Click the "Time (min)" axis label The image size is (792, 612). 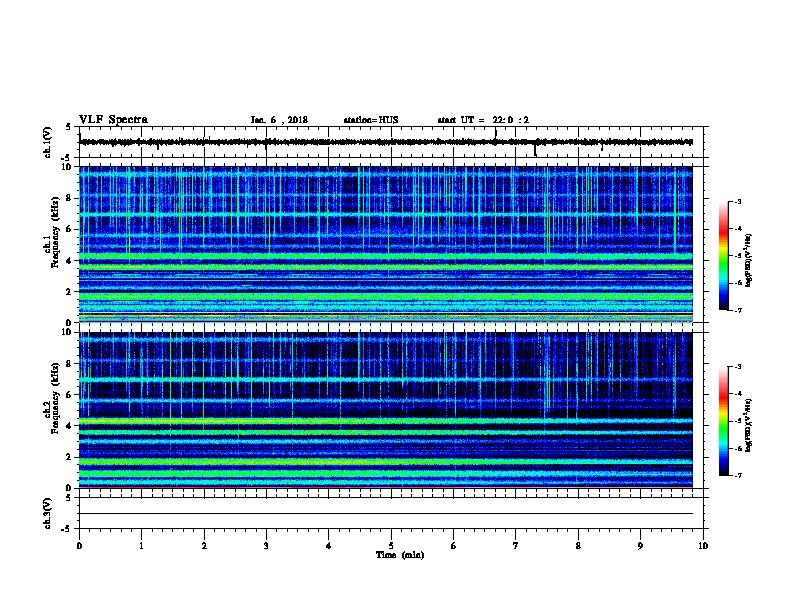point(400,555)
